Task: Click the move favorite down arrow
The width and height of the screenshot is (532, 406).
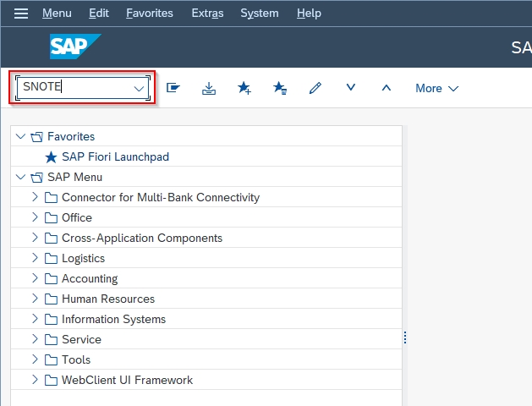Action: coord(351,87)
